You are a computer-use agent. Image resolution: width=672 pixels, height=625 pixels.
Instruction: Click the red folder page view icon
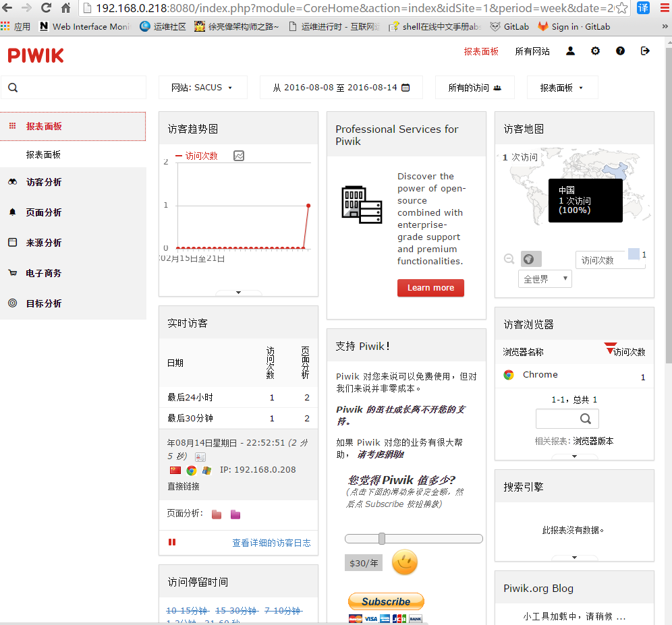[217, 514]
